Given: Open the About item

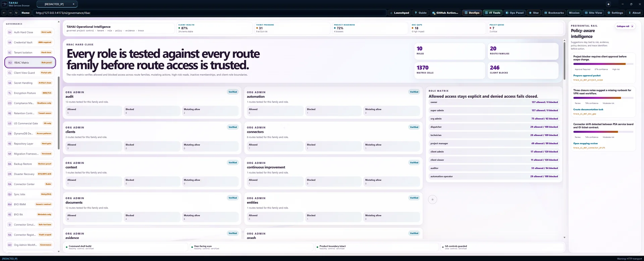Looking at the screenshot, I should click(x=634, y=13).
